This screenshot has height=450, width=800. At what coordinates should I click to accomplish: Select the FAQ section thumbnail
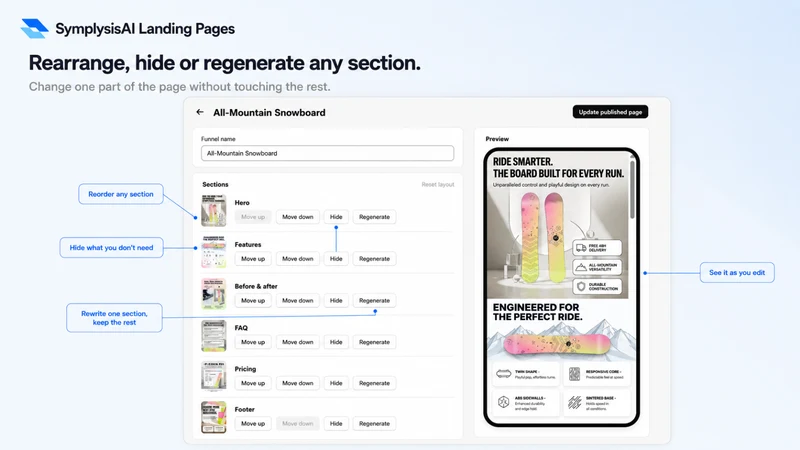click(214, 336)
